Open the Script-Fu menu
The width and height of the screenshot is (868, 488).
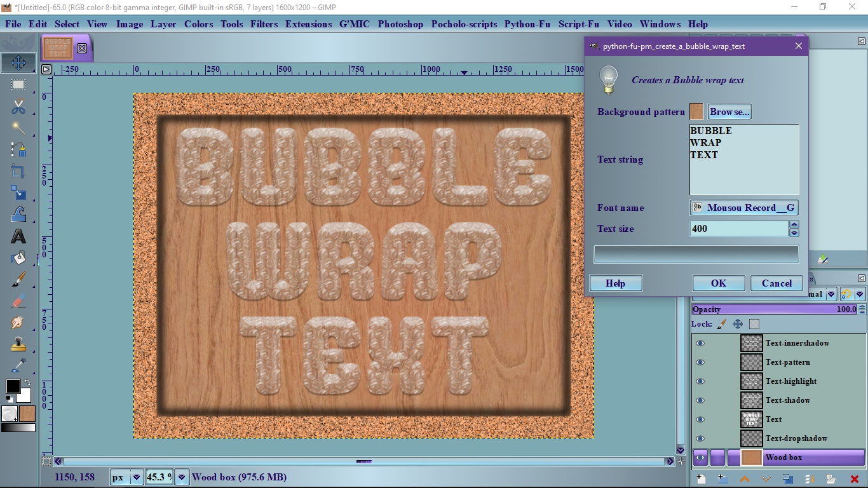point(578,24)
